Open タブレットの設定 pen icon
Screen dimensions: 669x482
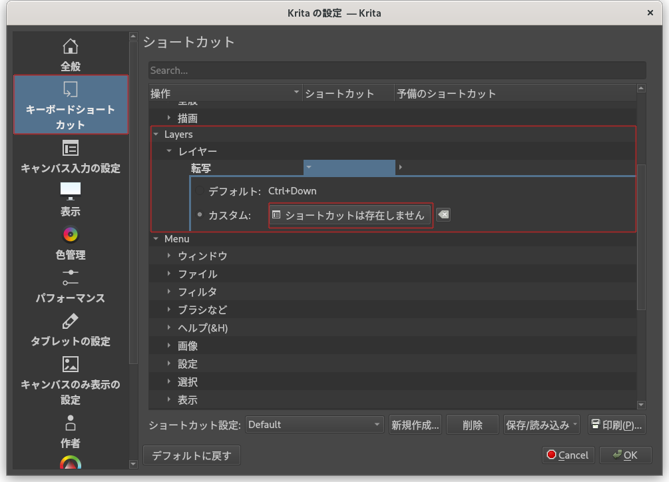click(x=70, y=321)
